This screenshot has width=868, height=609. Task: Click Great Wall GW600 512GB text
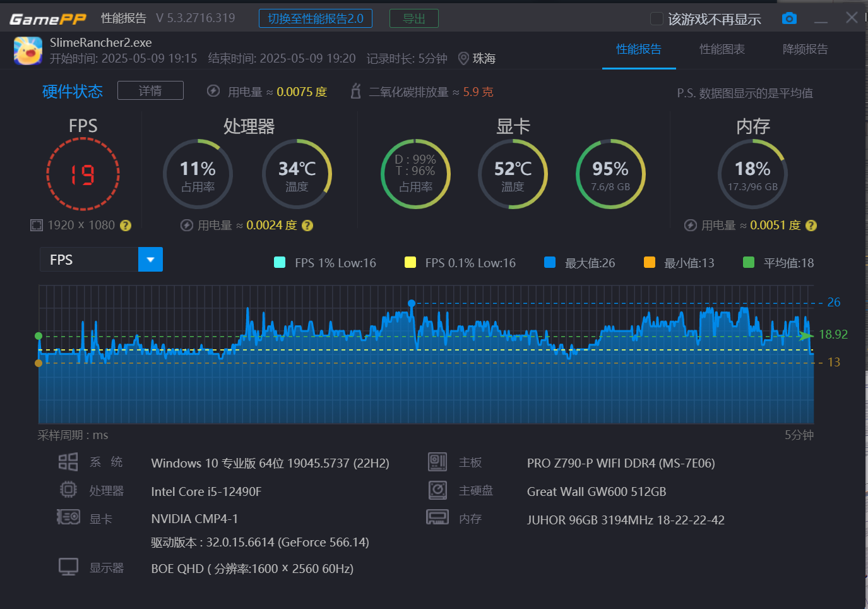click(x=597, y=491)
